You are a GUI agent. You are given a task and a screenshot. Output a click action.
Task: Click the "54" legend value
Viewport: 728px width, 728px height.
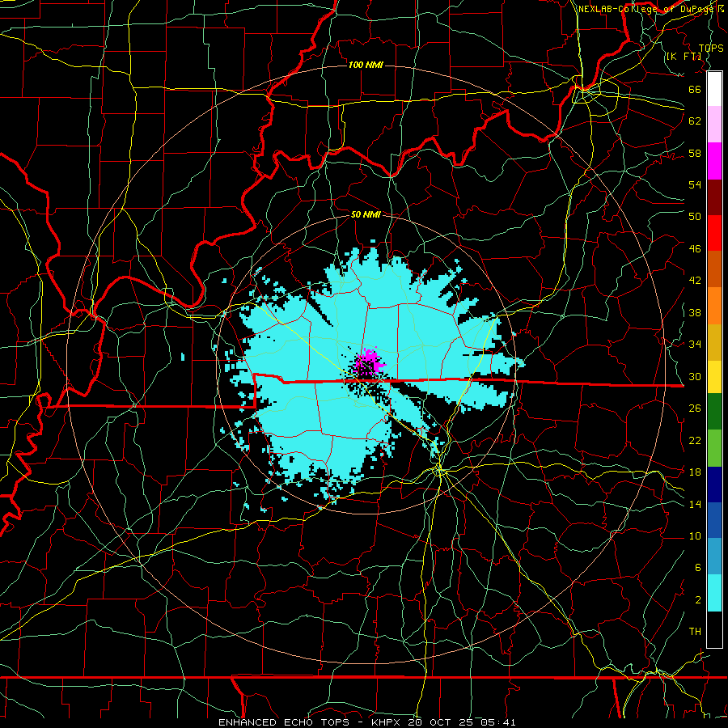(695, 184)
